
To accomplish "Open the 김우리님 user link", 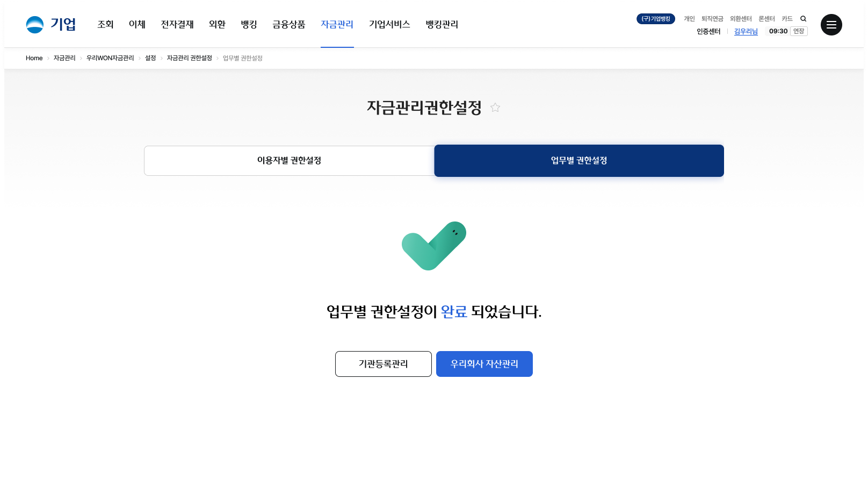I will click(x=746, y=31).
